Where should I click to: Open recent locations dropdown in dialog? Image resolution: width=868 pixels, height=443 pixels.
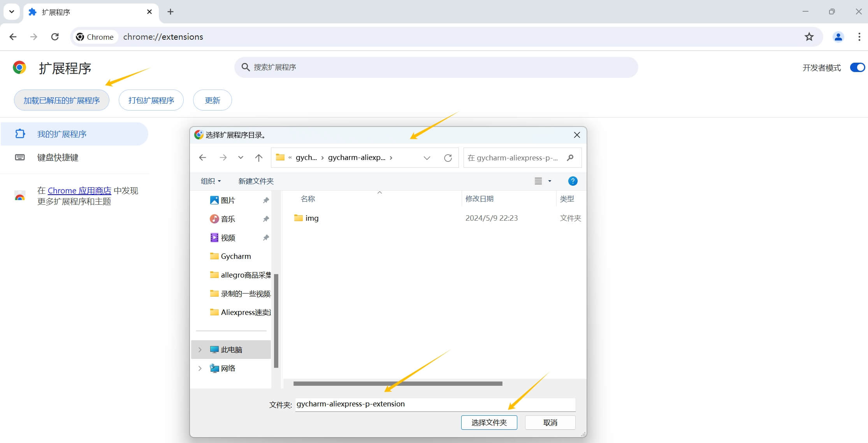pos(241,157)
